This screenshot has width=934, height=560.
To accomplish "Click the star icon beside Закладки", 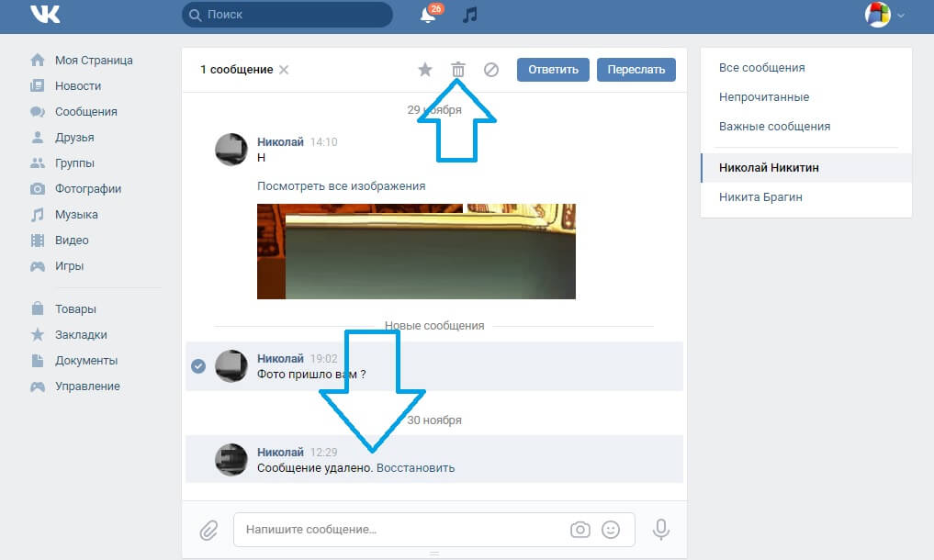I will (x=38, y=333).
